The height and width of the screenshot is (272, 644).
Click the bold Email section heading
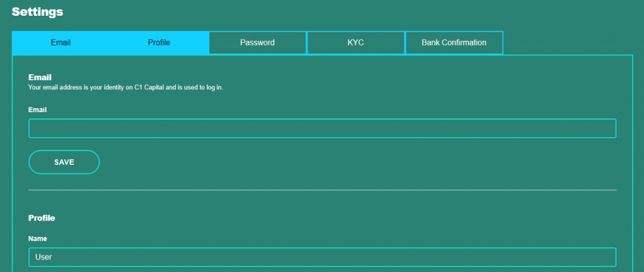tap(40, 77)
